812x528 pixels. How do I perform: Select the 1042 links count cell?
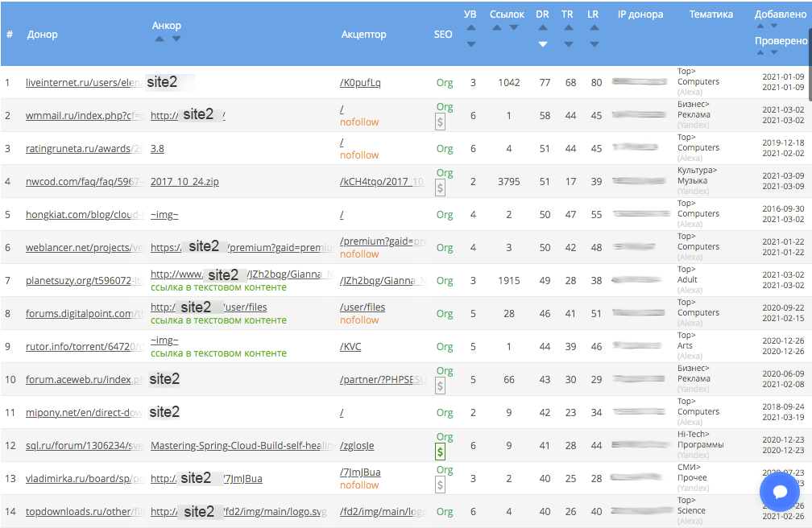tap(509, 83)
